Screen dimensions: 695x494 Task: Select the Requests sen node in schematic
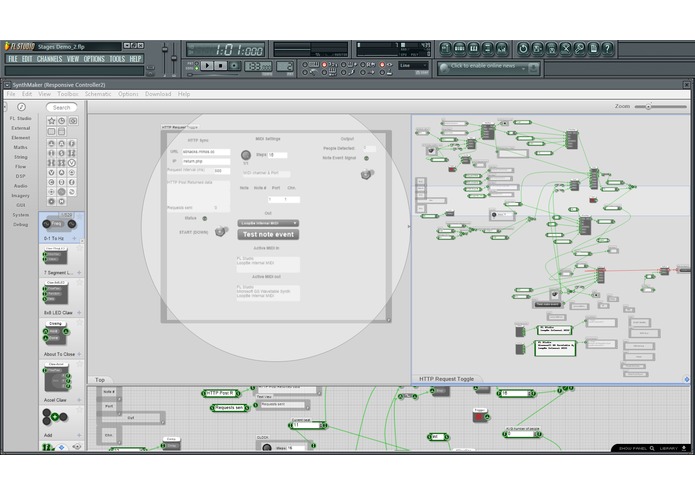pos(229,408)
